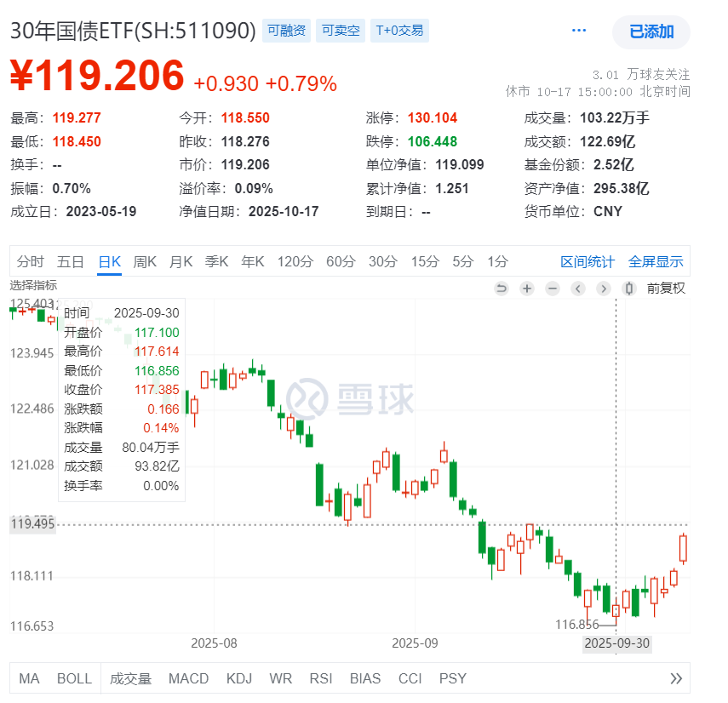Viewport: 728px width, 703px height.
Task: Switch to 60分 interval
Action: click(x=341, y=262)
